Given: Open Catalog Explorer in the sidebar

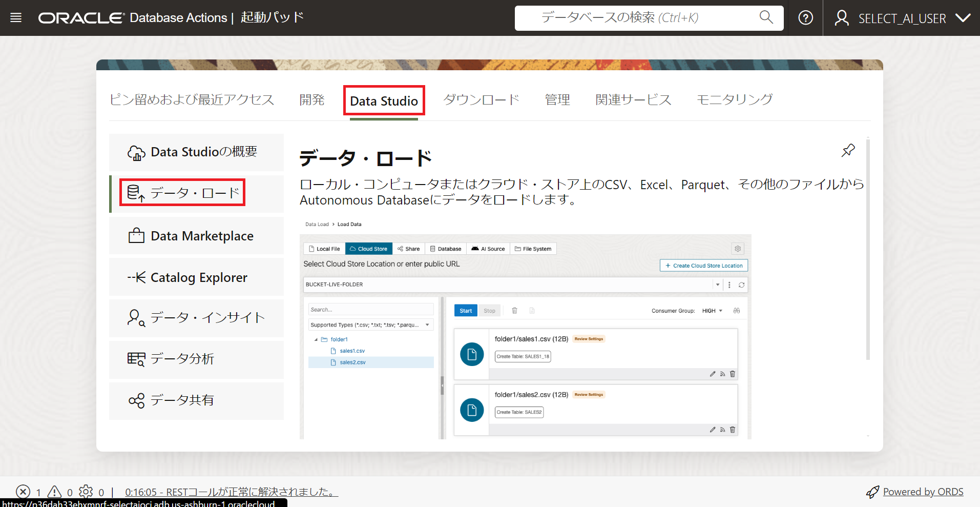Looking at the screenshot, I should click(x=196, y=277).
